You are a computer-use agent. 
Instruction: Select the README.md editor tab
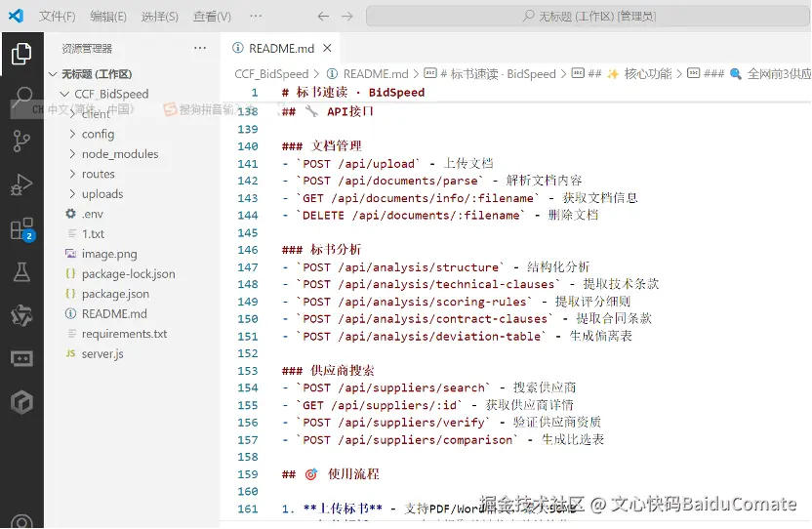[x=281, y=48]
